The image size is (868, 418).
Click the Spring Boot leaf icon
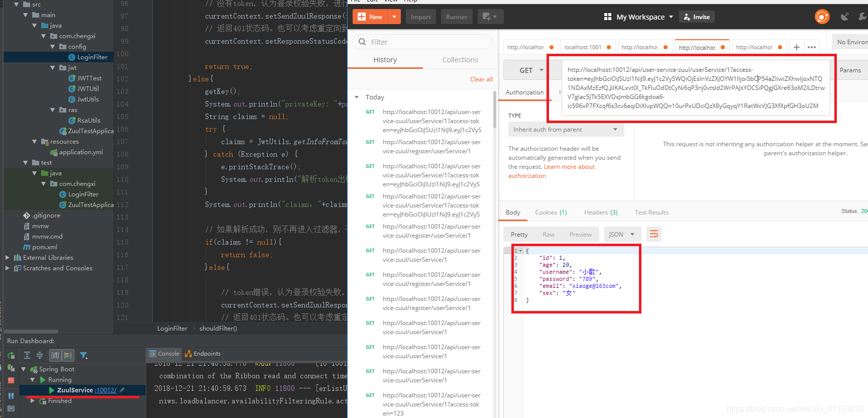(x=34, y=369)
